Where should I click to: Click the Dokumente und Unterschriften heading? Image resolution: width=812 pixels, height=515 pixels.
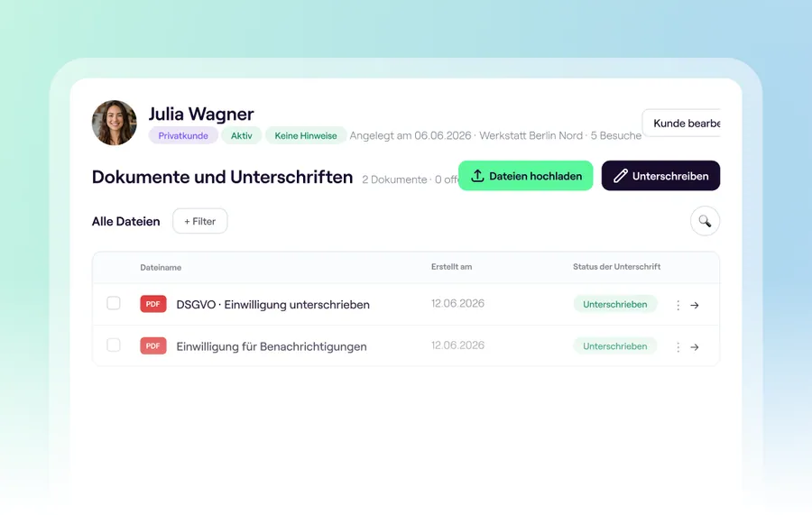point(222,177)
